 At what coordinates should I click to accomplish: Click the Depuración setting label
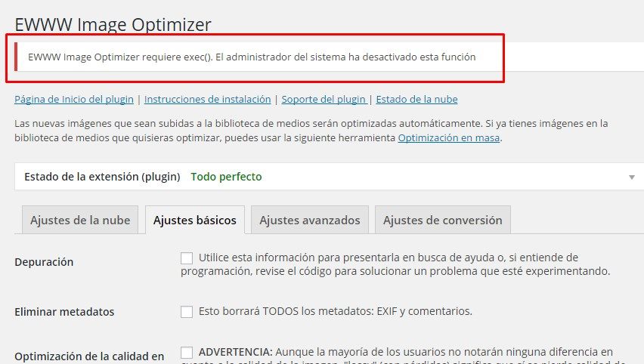tap(44, 262)
